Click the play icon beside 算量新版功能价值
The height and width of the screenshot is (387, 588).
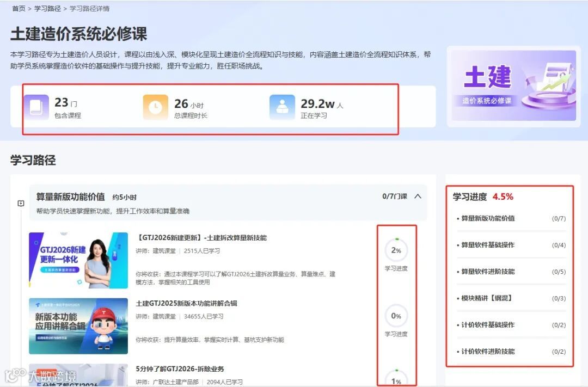21,203
